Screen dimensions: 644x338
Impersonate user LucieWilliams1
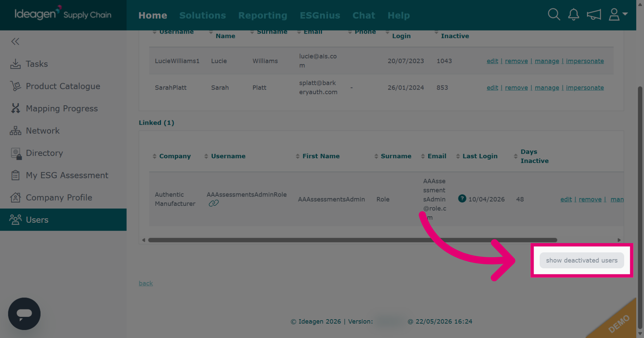[x=585, y=61]
